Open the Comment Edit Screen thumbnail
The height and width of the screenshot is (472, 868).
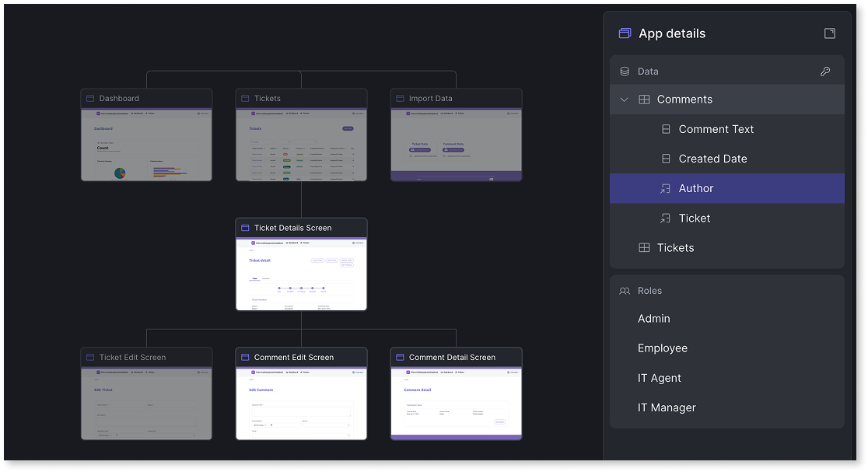click(301, 404)
